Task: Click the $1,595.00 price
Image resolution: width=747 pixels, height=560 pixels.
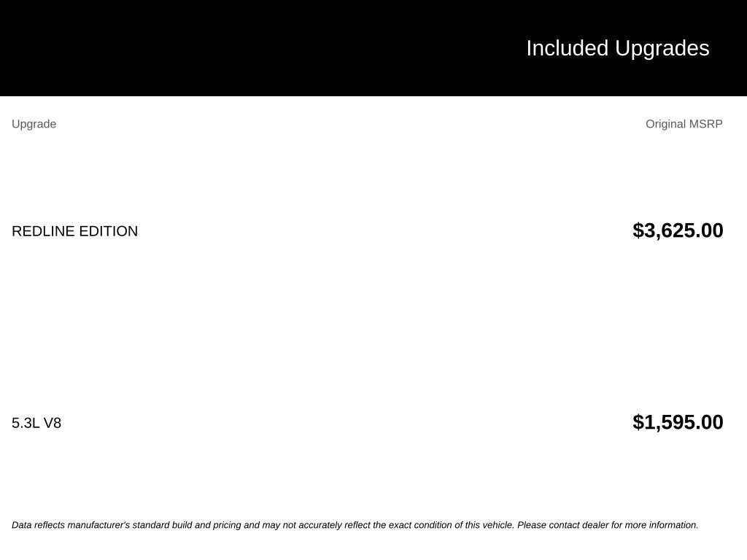Action: coord(678,422)
